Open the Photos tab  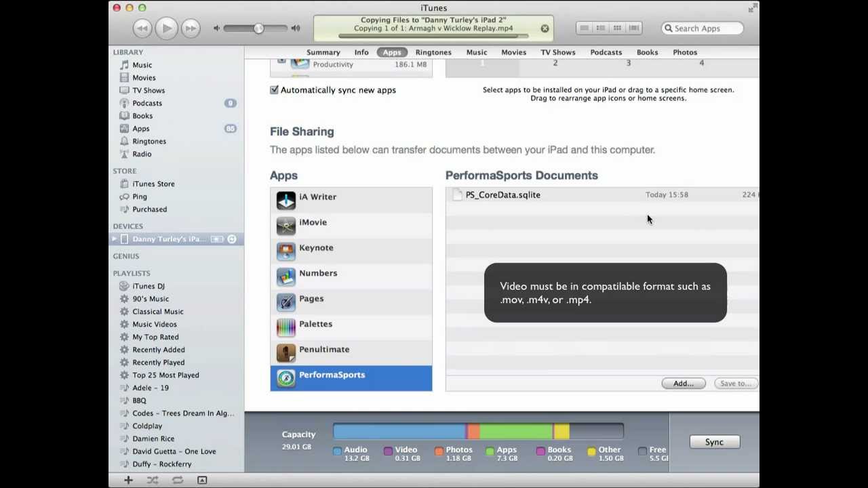[685, 52]
